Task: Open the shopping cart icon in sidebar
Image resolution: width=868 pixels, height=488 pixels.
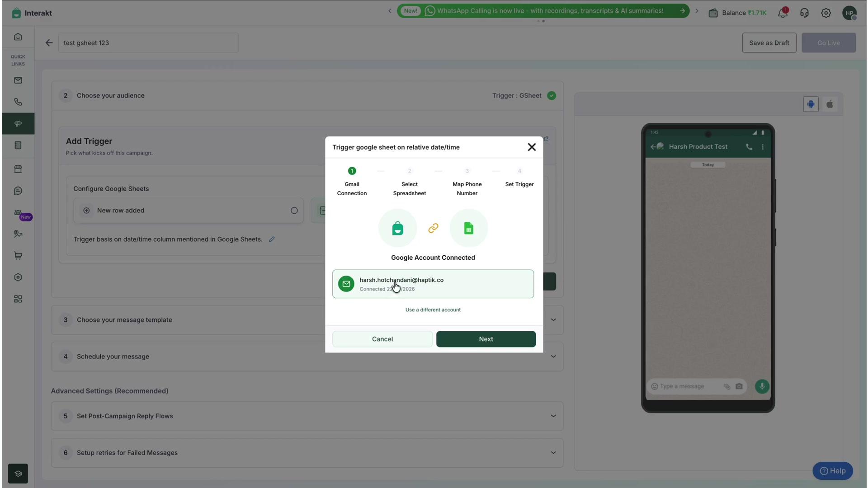Action: pyautogui.click(x=18, y=256)
